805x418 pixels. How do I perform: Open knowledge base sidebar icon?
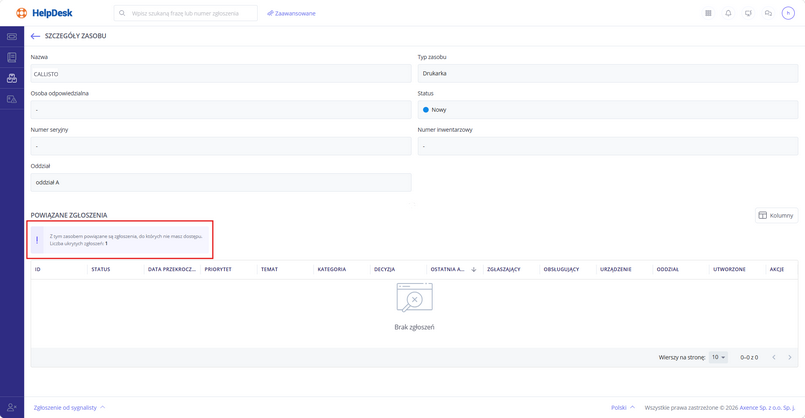click(x=12, y=58)
